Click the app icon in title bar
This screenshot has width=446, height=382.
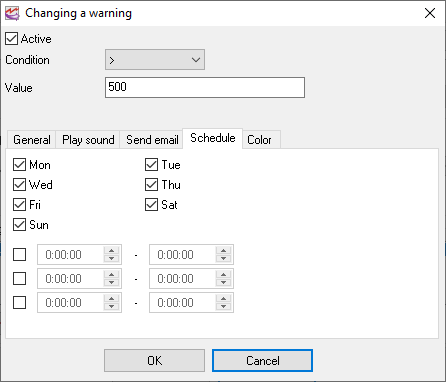pyautogui.click(x=12, y=14)
